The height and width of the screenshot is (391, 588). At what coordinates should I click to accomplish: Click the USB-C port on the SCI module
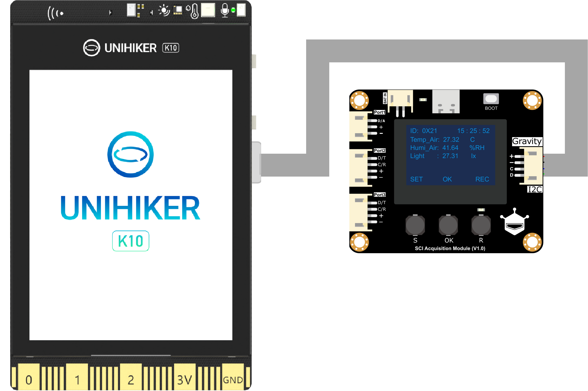coord(446,102)
